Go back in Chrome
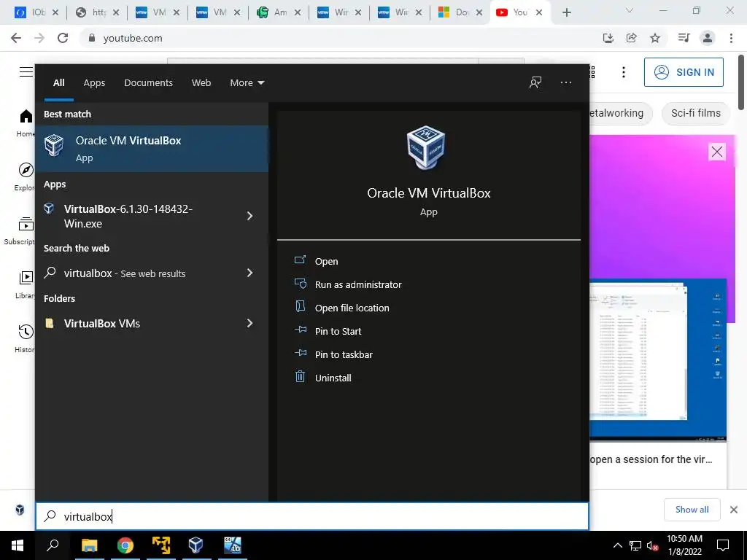The width and height of the screenshot is (747, 560). pyautogui.click(x=16, y=38)
